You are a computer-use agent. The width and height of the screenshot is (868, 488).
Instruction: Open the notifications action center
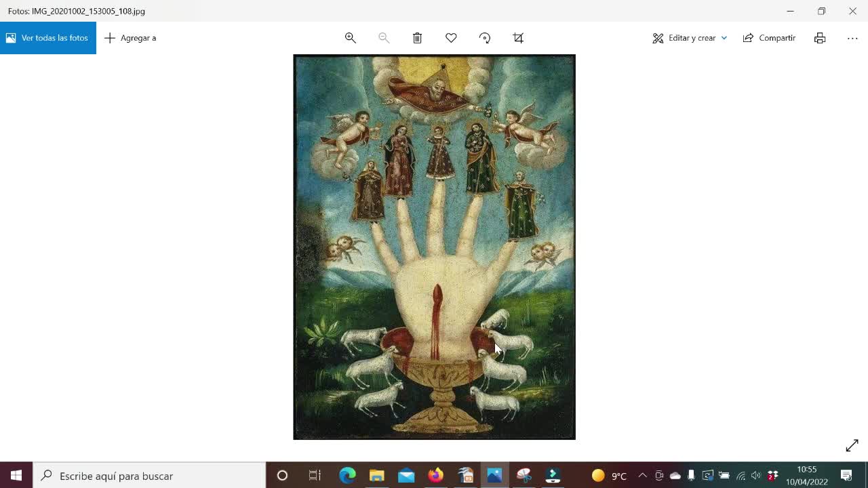pyautogui.click(x=846, y=476)
